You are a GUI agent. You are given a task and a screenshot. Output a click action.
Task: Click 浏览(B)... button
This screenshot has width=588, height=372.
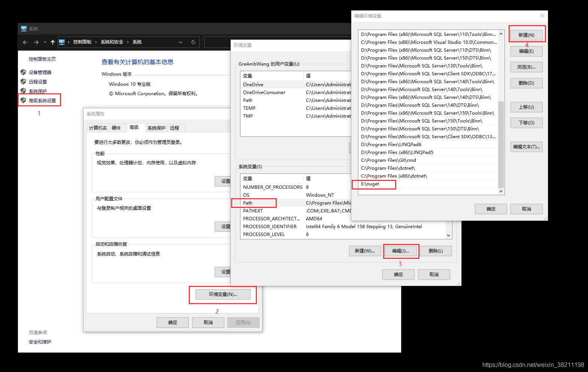[x=527, y=67]
